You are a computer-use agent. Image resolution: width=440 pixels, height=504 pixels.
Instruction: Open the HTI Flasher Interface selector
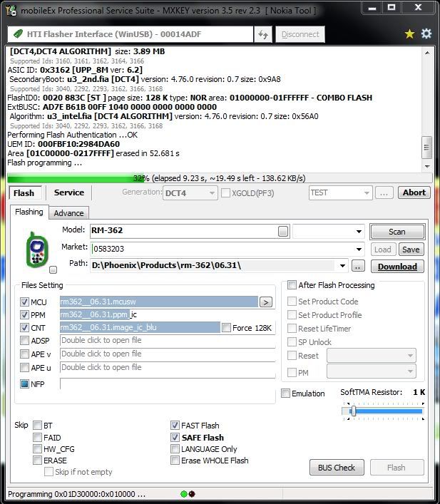(x=131, y=34)
